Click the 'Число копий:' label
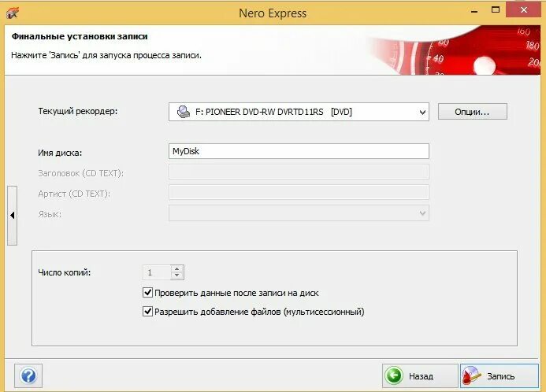Viewport: 546px width, 392px height. (65, 272)
